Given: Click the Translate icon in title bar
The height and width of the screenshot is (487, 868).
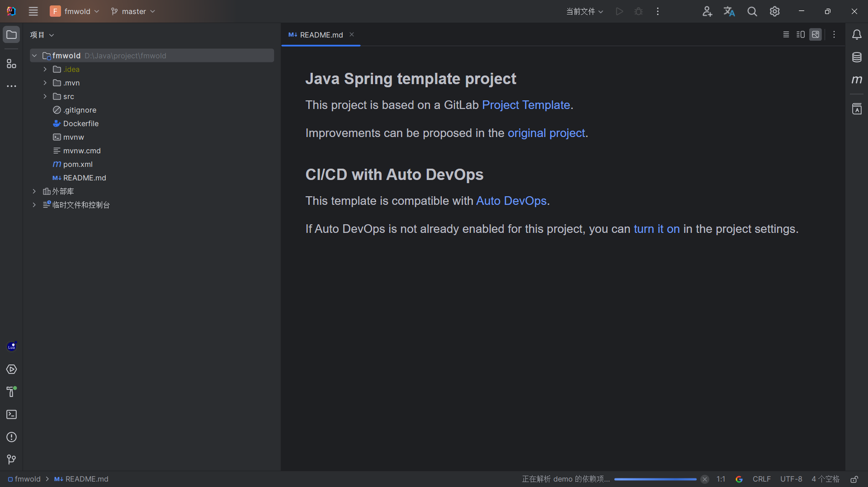Looking at the screenshot, I should coord(729,11).
